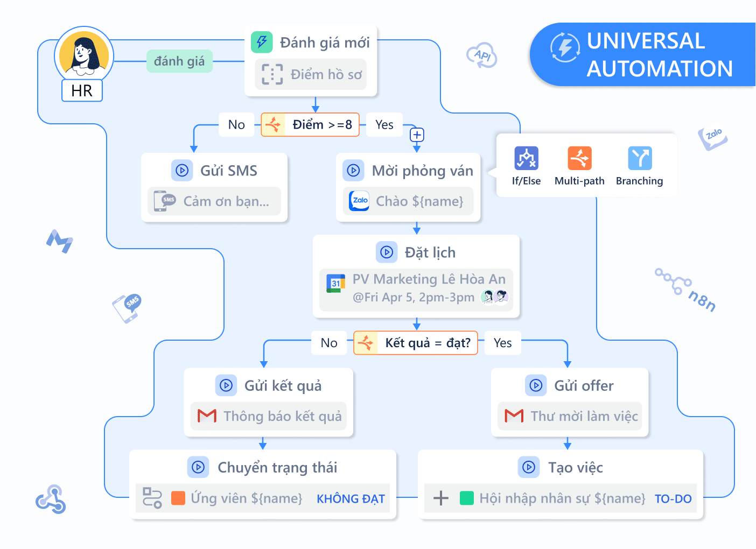756x549 pixels.
Task: Click the Mời phỏng vấn card title
Action: click(423, 171)
